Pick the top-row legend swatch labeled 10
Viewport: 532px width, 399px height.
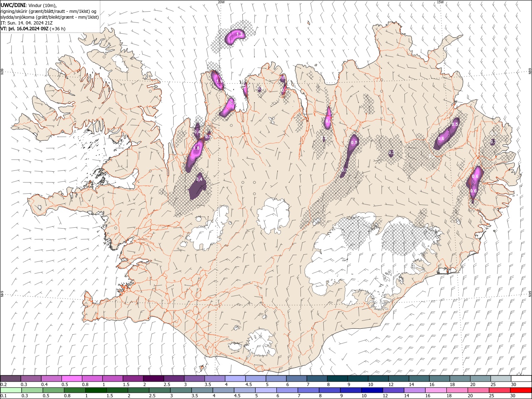pos(378,379)
